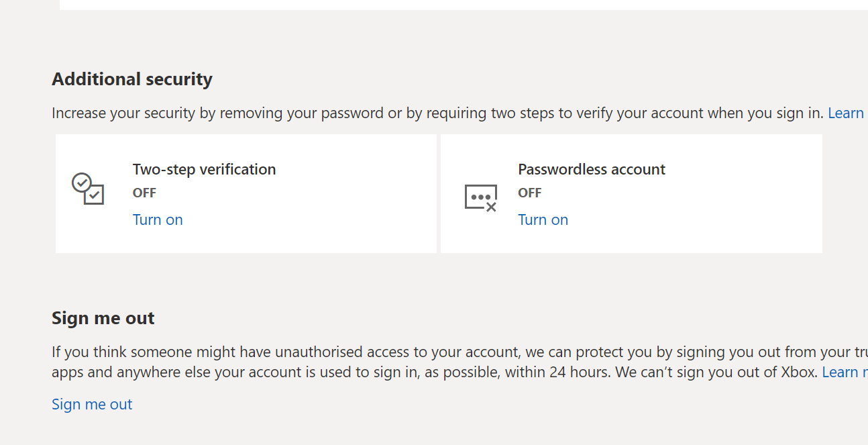Screen dimensions: 868x445
Task: Open the Two-step verification card
Action: pyautogui.click(x=246, y=193)
